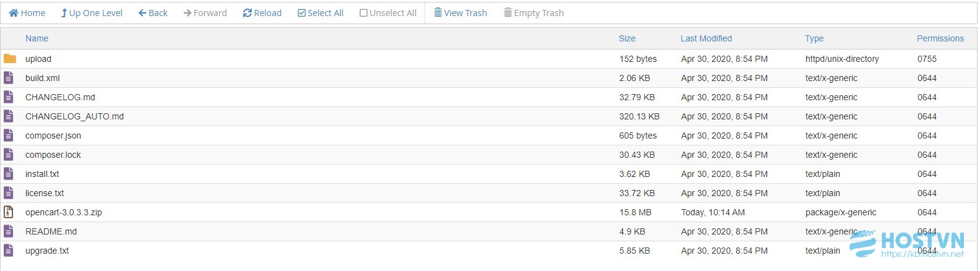The width and height of the screenshot is (980, 271).
Task: Sort by Size column header
Action: pos(627,38)
